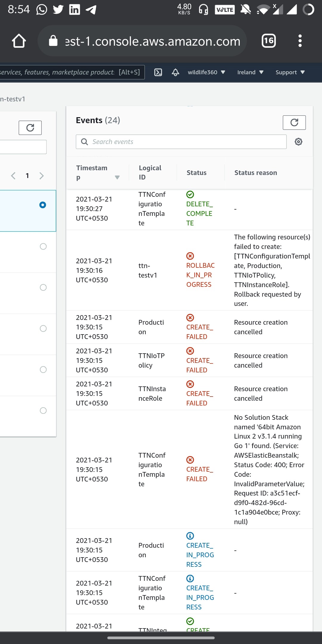This screenshot has width=322, height=644.
Task: Go to browser home page
Action: coord(19,41)
